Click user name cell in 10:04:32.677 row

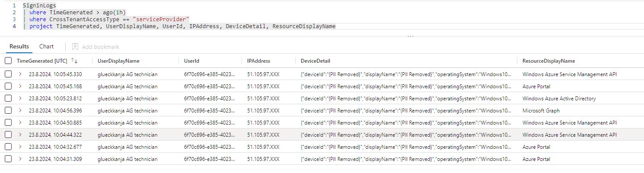click(x=128, y=147)
